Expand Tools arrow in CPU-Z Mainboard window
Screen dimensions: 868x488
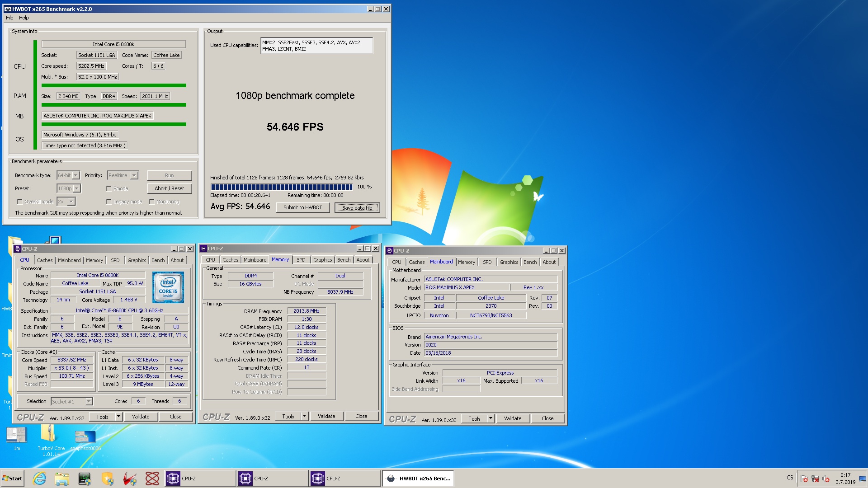pos(491,418)
